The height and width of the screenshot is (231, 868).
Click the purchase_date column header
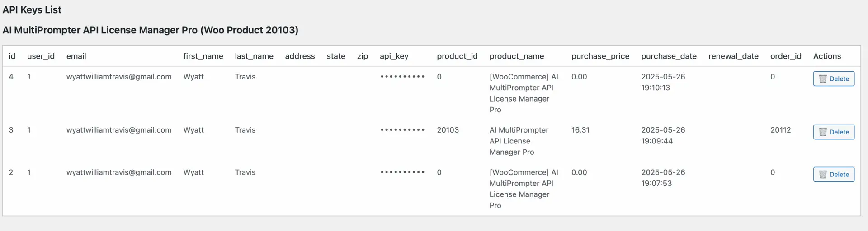[x=669, y=56]
